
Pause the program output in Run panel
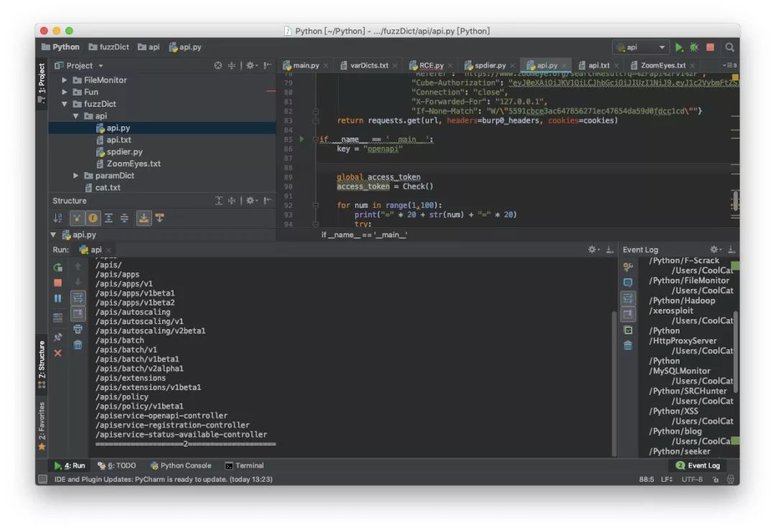[58, 298]
